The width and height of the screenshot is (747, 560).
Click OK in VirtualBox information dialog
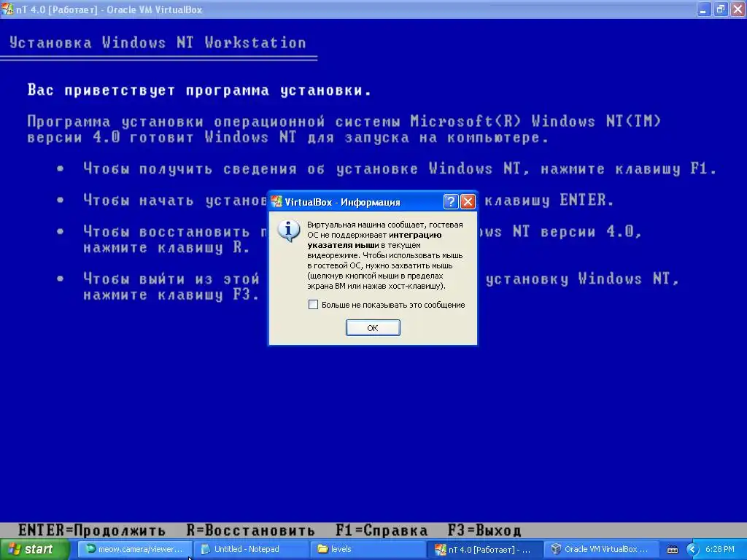point(373,327)
